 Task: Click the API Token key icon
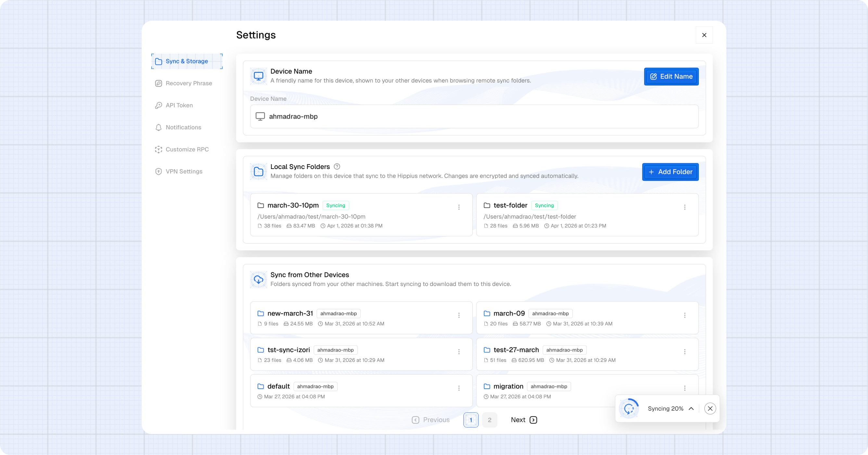[x=159, y=105]
